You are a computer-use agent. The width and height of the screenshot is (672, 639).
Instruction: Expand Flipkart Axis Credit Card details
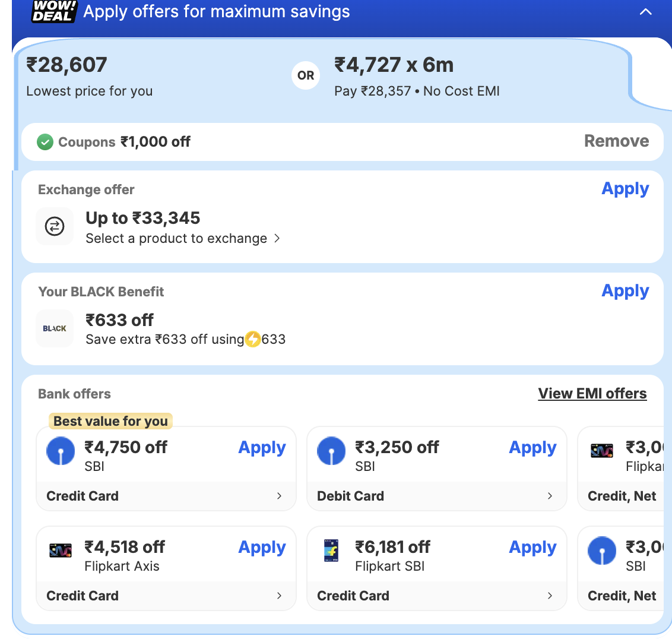(x=279, y=596)
